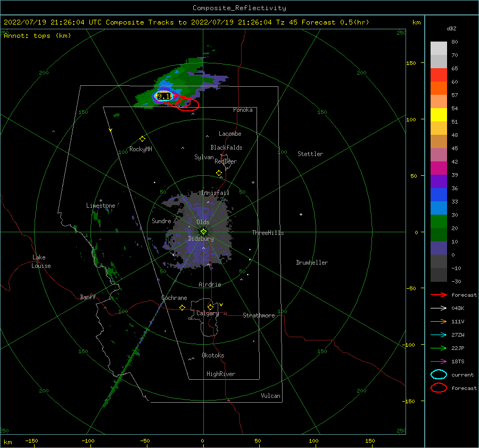The width and height of the screenshot is (479, 448).
Task: Click the Cochrane label
Action: [174, 298]
